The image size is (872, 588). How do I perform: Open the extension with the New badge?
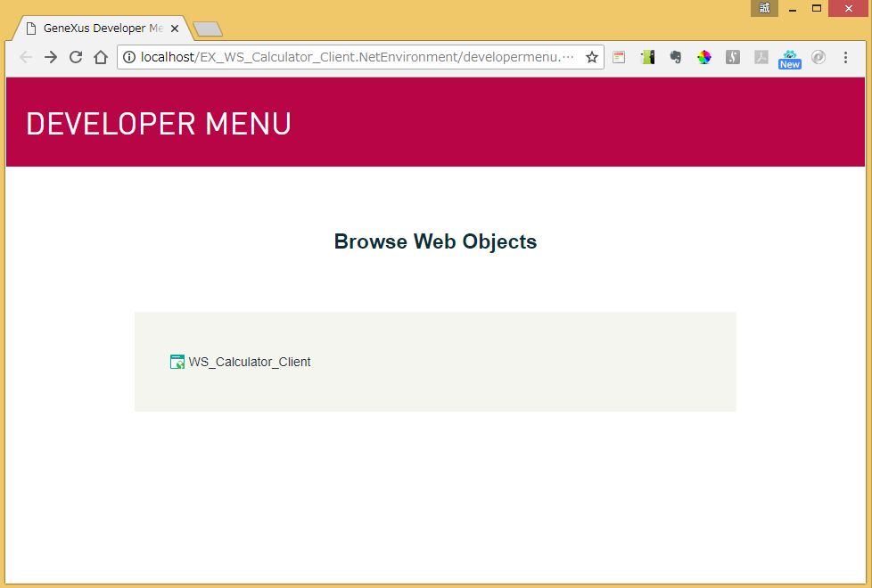tap(789, 58)
